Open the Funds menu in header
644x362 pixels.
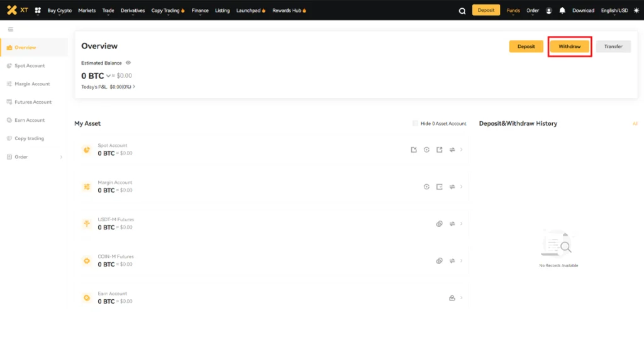pyautogui.click(x=513, y=11)
